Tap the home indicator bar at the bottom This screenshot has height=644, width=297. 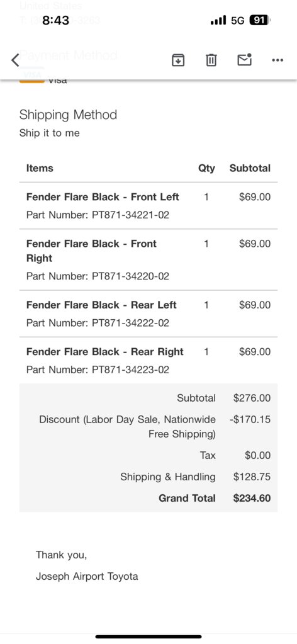pos(148,636)
